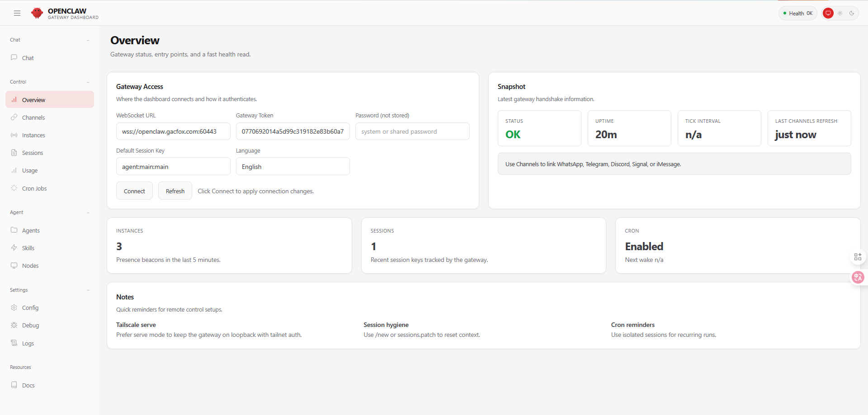The image size is (868, 415).
Task: Open the Debug section
Action: (x=30, y=325)
